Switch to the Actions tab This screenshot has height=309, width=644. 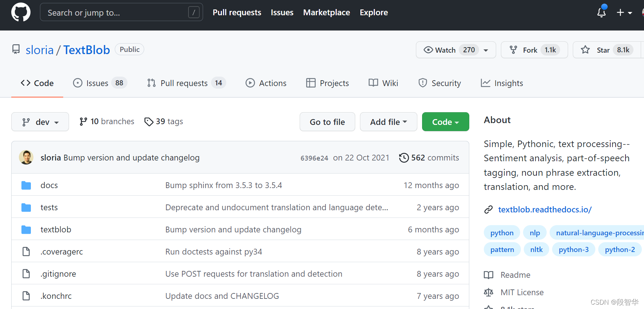point(266,83)
